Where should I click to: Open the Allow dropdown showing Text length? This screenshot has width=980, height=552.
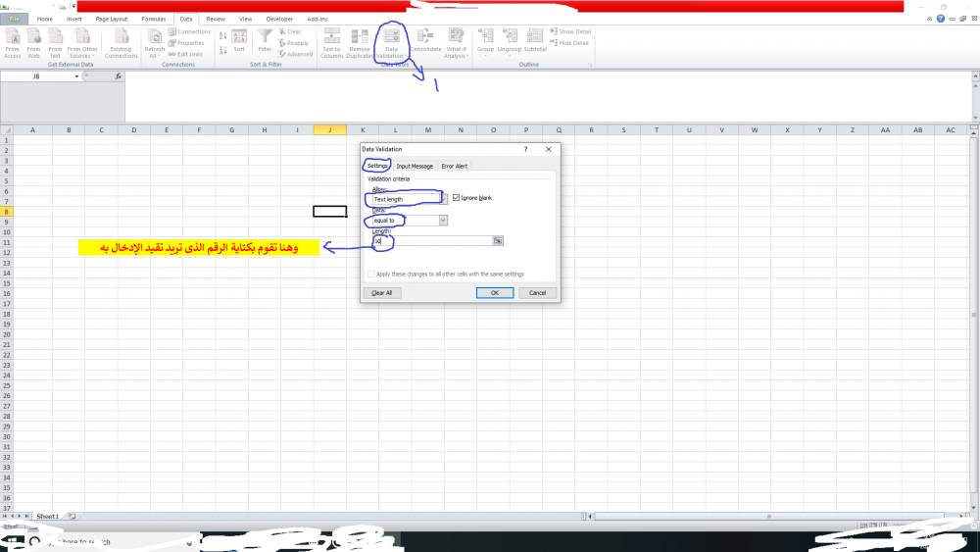(443, 199)
